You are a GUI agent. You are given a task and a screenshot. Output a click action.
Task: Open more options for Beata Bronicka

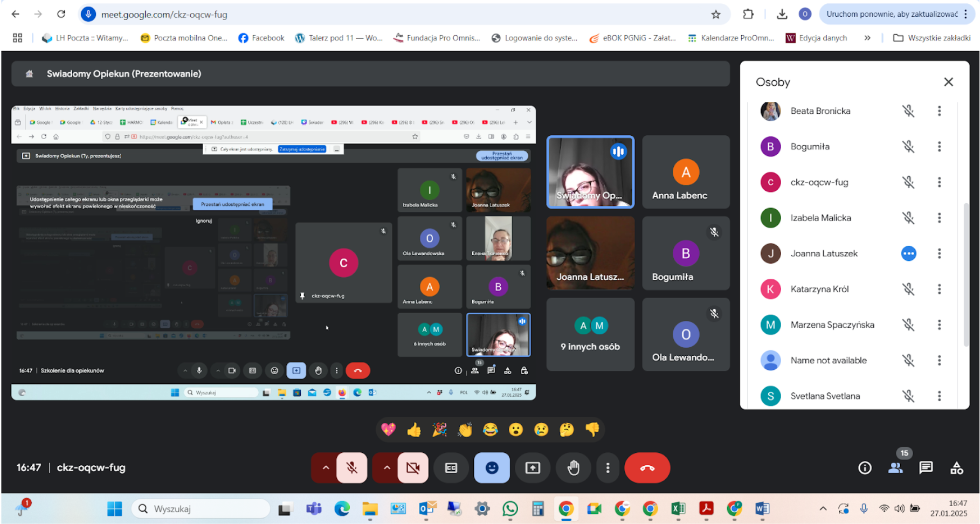click(939, 111)
